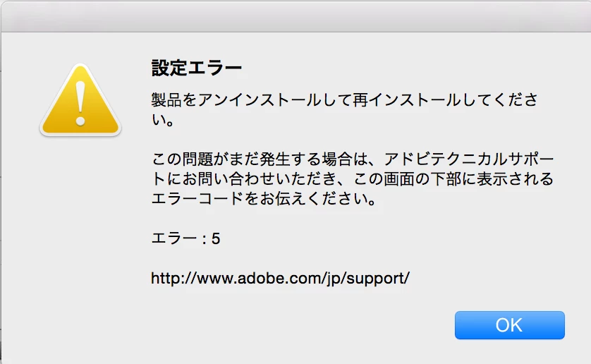Click the error code number 5
The width and height of the screenshot is (591, 364).
pyautogui.click(x=216, y=238)
